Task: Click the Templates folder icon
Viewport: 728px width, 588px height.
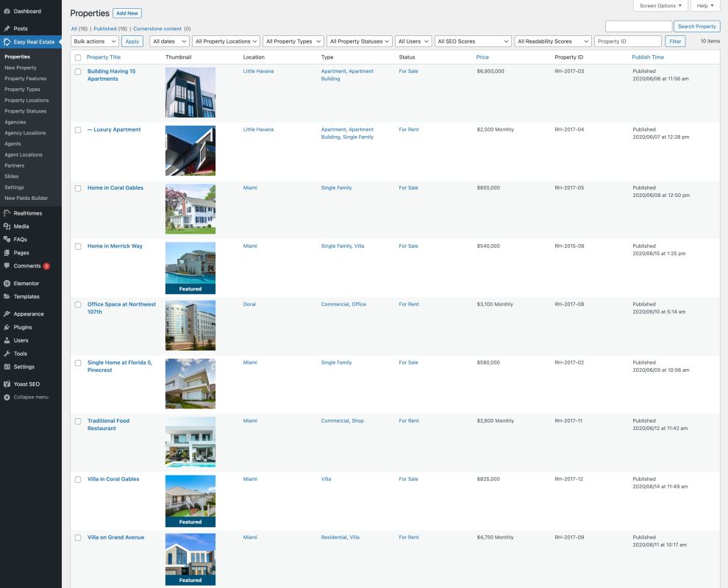Action: click(7, 296)
